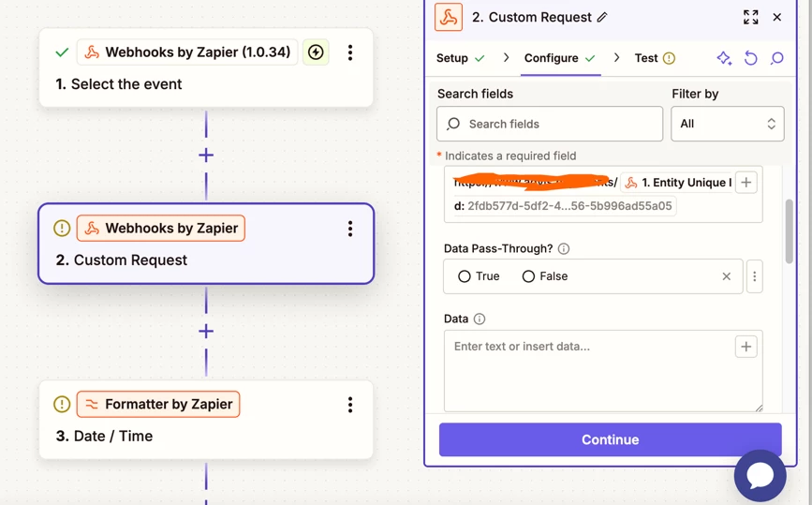The width and height of the screenshot is (812, 505).
Task: Expand the Custom Request panel to fullscreen
Action: pos(751,17)
